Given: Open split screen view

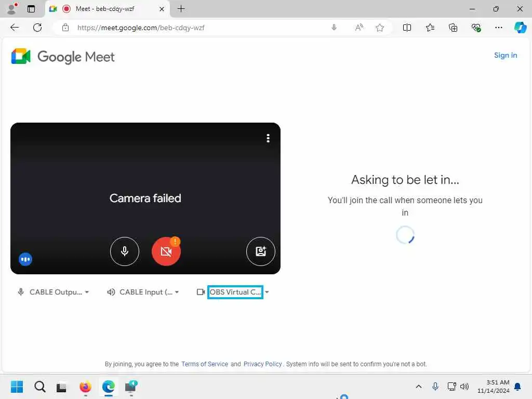Looking at the screenshot, I should click(407, 28).
